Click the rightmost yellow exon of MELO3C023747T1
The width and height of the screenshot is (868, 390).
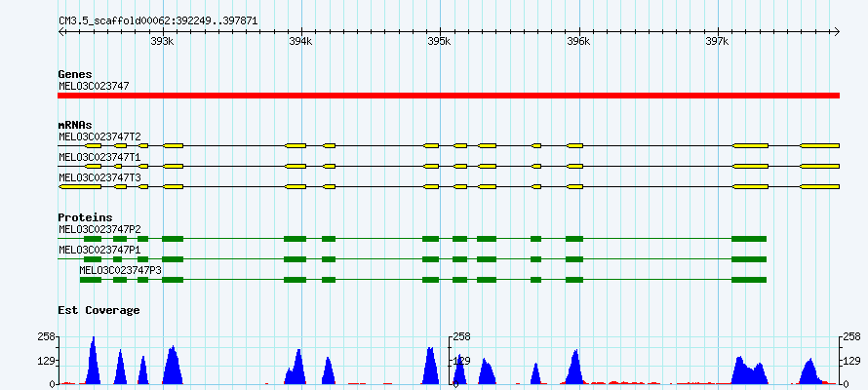tap(819, 166)
